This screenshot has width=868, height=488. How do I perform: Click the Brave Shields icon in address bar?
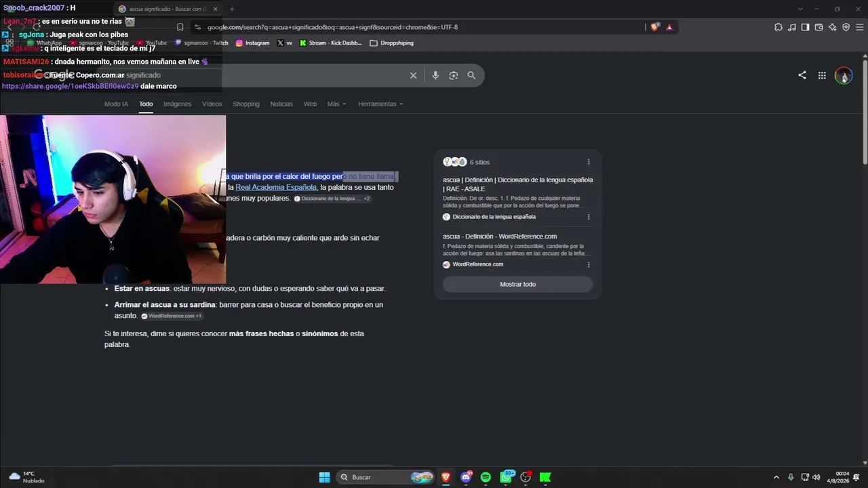coord(654,27)
